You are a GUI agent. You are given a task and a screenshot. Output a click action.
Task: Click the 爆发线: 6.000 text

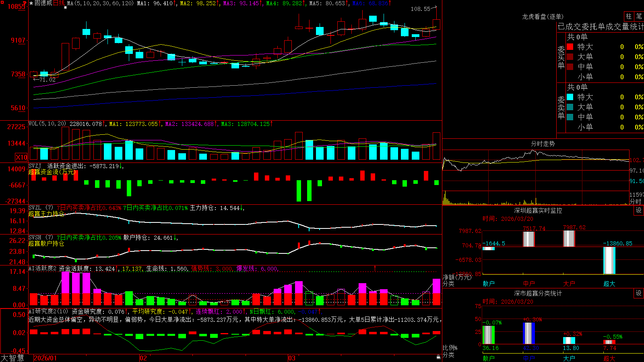(x=257, y=268)
